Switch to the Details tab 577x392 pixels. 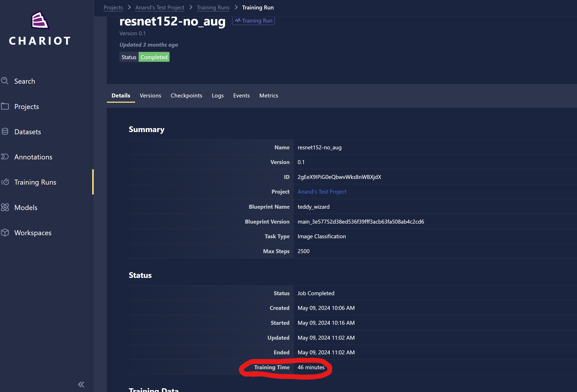pyautogui.click(x=121, y=95)
